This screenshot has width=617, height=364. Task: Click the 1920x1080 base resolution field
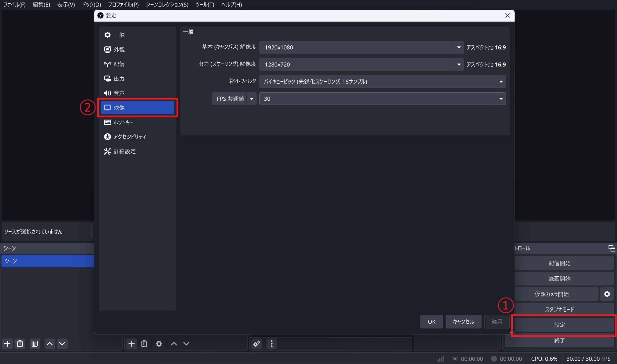[x=356, y=47]
